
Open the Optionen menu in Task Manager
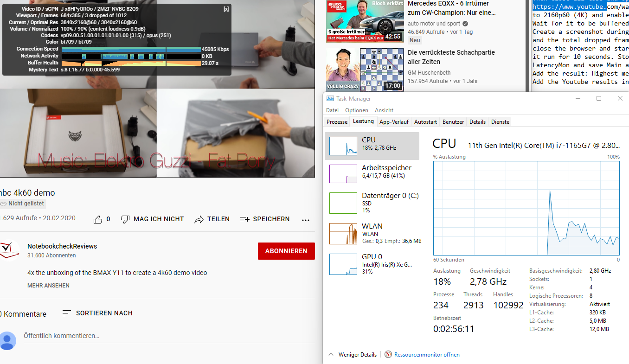pyautogui.click(x=357, y=110)
